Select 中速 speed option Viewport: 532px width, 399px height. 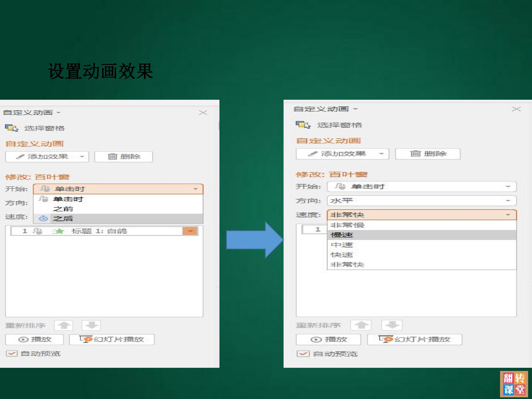click(x=422, y=245)
